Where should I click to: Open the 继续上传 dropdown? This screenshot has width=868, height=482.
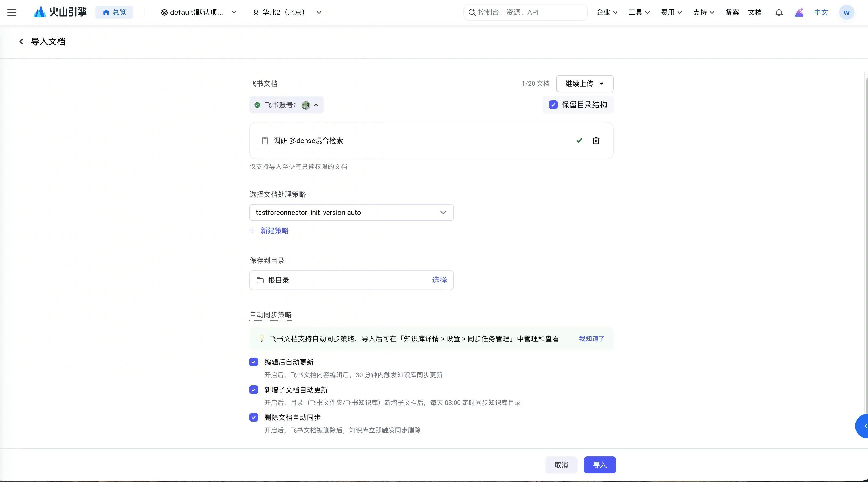585,84
